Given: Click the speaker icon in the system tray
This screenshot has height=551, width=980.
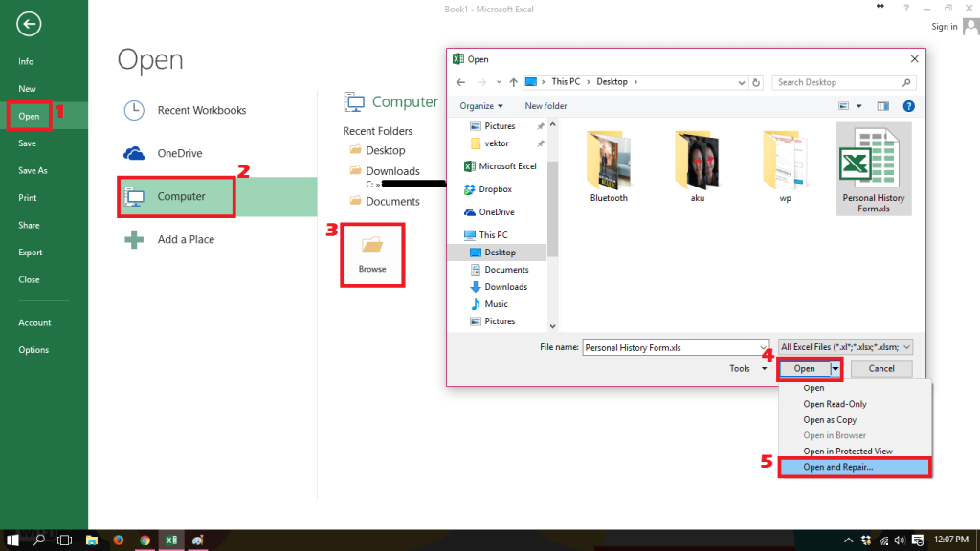Looking at the screenshot, I should tap(900, 540).
